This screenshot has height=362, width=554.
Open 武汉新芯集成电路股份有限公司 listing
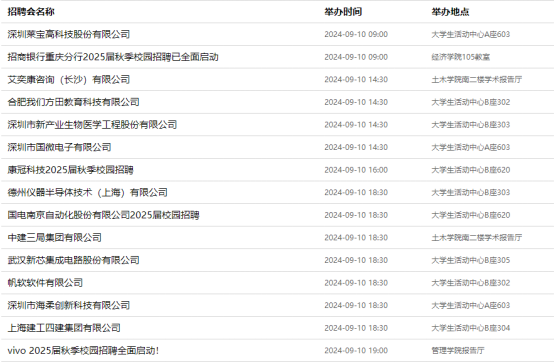[73, 260]
